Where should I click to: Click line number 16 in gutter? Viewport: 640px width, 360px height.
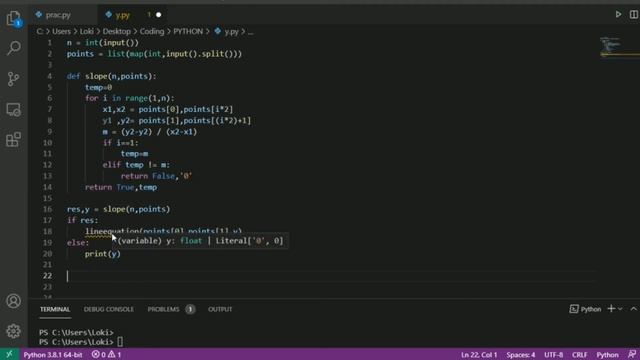pos(47,209)
